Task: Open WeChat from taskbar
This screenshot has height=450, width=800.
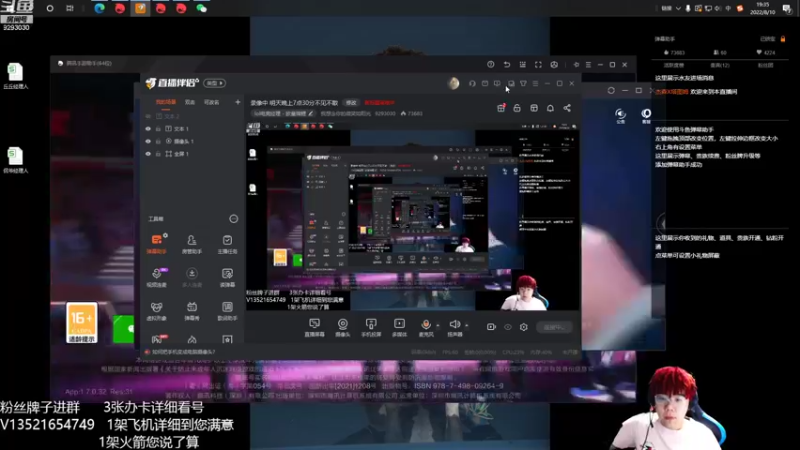Action: point(202,8)
